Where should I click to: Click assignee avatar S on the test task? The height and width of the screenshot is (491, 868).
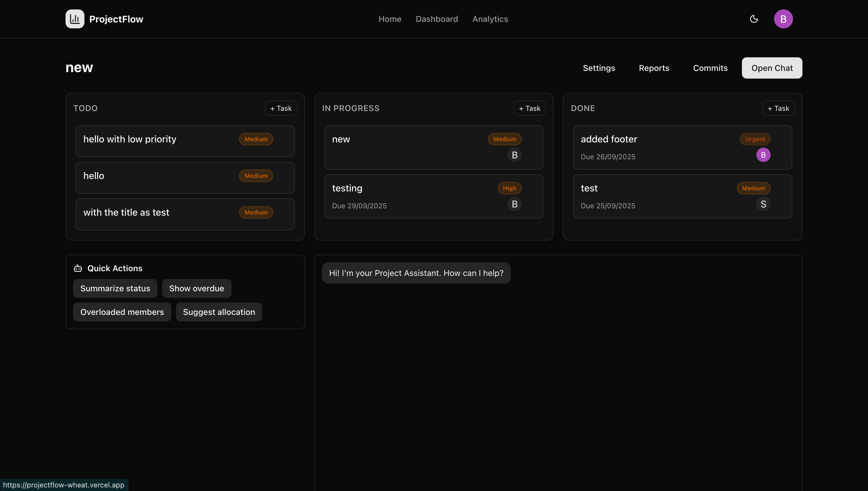tap(763, 204)
